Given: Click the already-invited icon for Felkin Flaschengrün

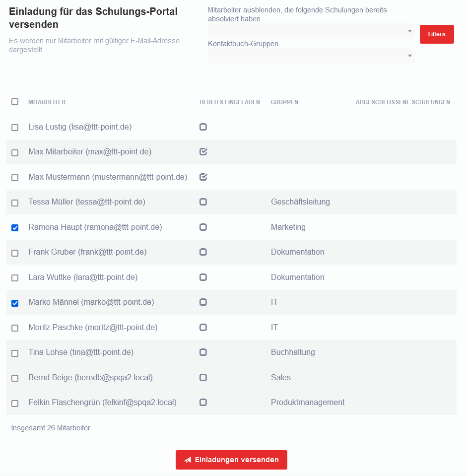Looking at the screenshot, I should (x=203, y=403).
